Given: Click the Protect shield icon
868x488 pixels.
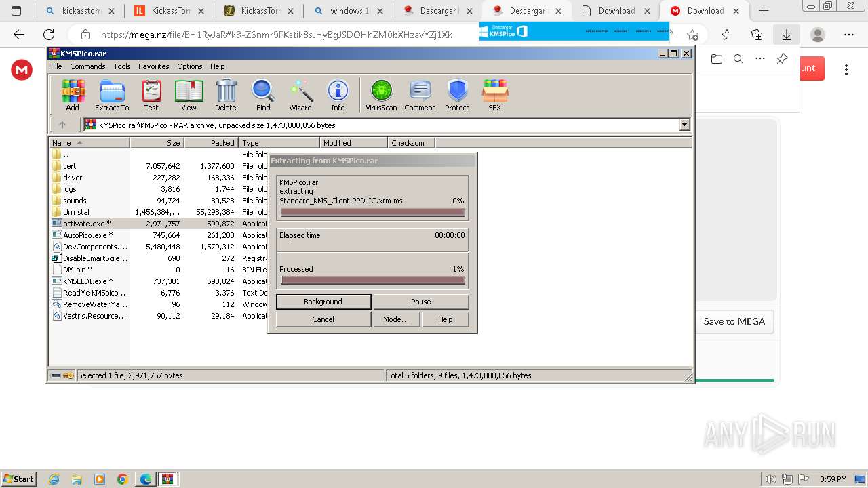Looking at the screenshot, I should click(457, 96).
